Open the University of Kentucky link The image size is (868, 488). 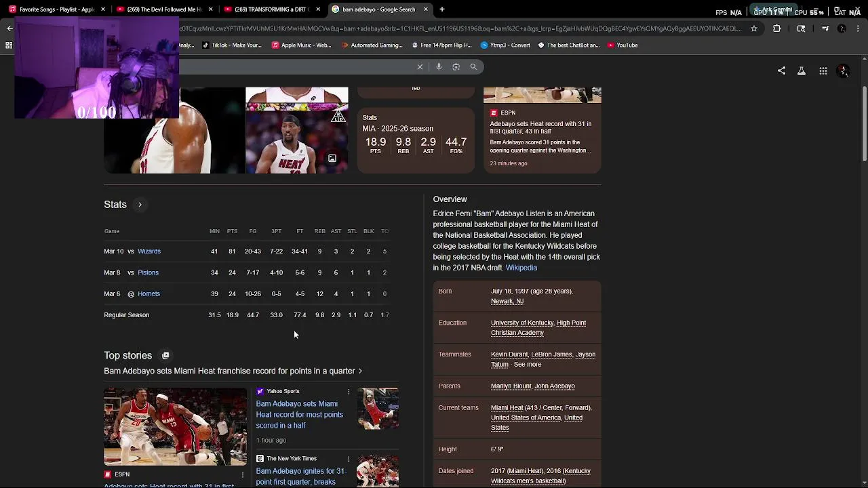tap(522, 323)
